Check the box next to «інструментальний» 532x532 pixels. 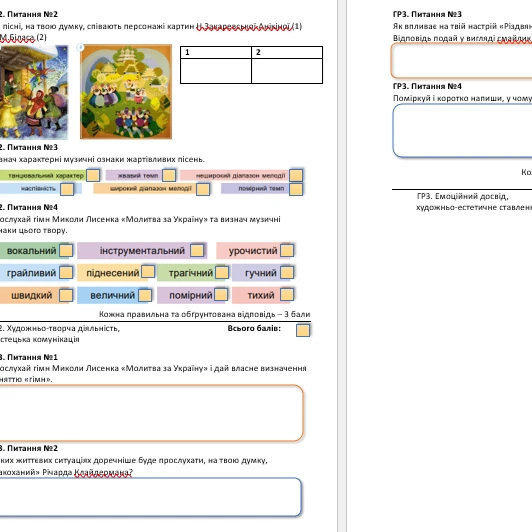[197, 250]
